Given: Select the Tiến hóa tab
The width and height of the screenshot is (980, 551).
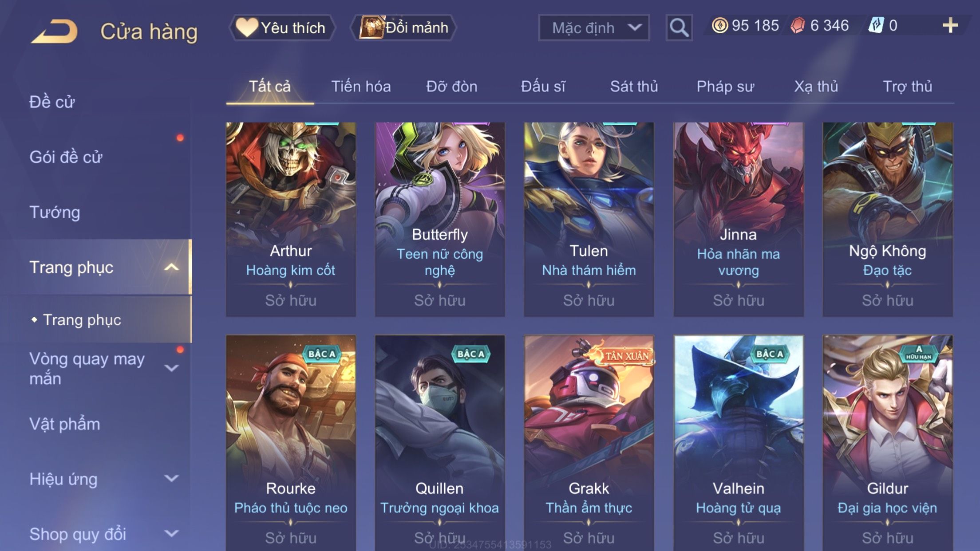Looking at the screenshot, I should 361,87.
